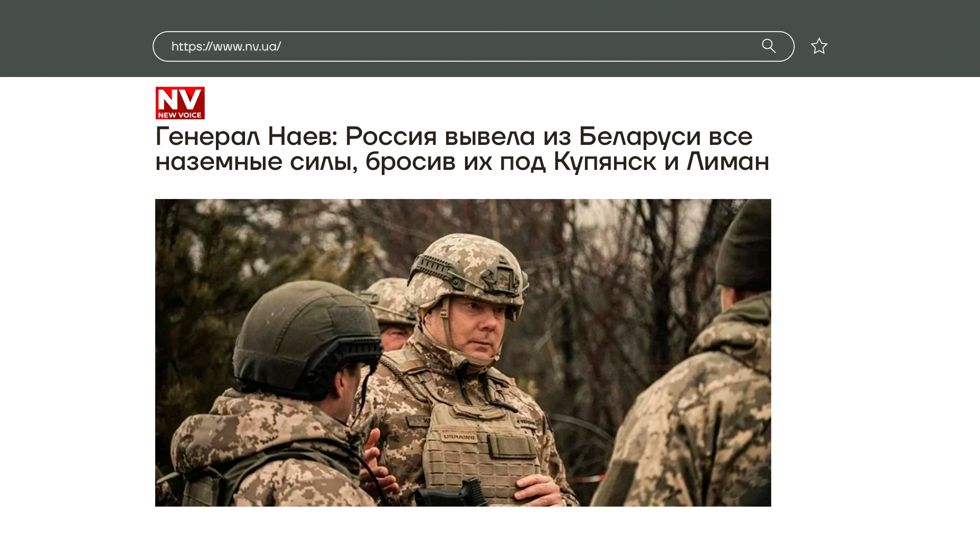Click the UKRAINE patch on the vest
The height and width of the screenshot is (551, 980).
(x=459, y=437)
